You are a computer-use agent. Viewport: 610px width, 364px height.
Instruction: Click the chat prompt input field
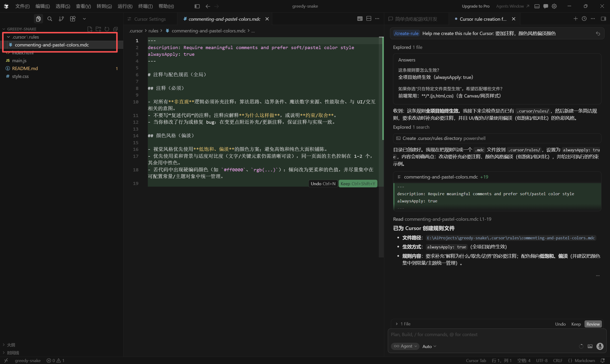pos(497,334)
